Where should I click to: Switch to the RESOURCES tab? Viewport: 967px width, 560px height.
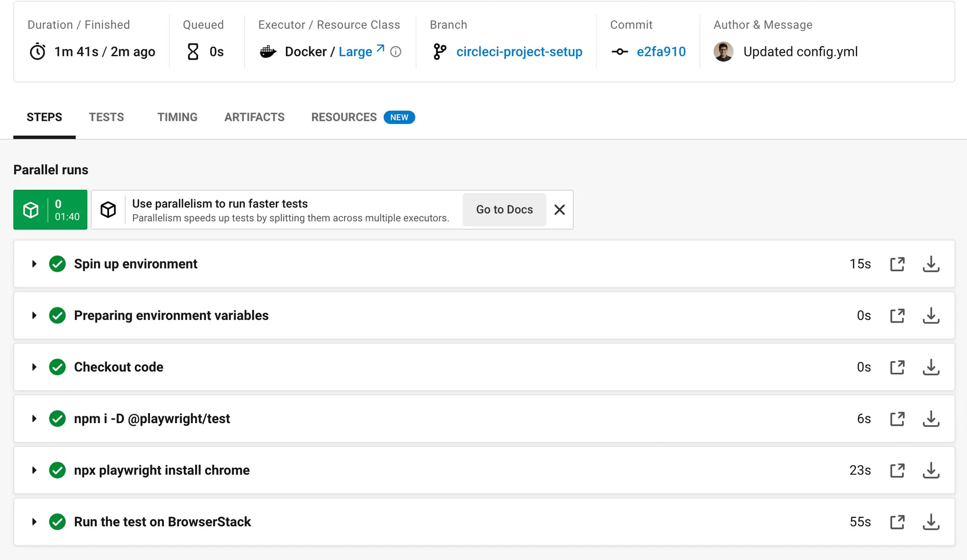click(x=344, y=117)
